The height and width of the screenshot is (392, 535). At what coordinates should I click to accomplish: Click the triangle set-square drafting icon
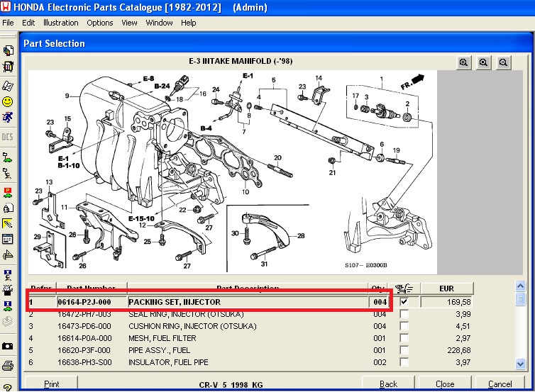8,254
